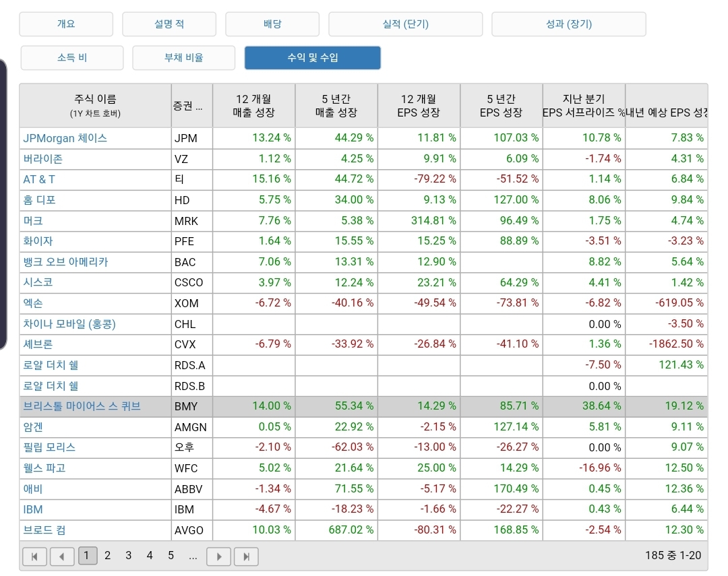
Task: Sort by 12 개월 EPS 성장 header
Action: click(x=419, y=105)
